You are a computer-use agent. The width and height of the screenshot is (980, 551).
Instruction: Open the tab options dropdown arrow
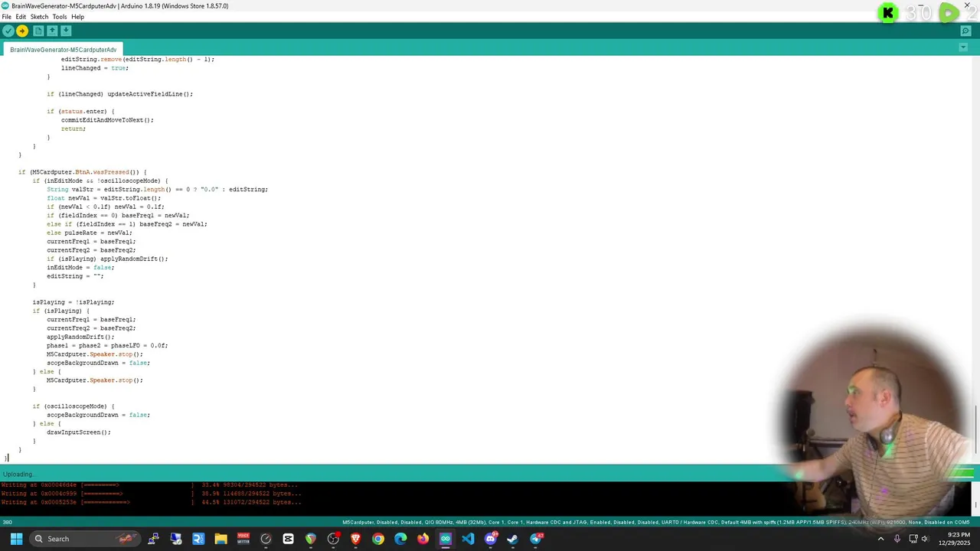[963, 47]
